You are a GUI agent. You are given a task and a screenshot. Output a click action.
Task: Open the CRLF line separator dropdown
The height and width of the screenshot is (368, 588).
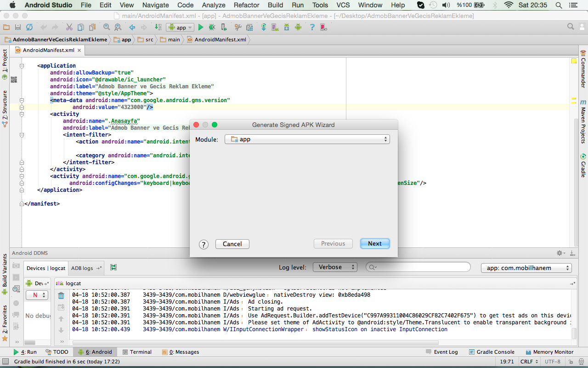click(x=529, y=362)
